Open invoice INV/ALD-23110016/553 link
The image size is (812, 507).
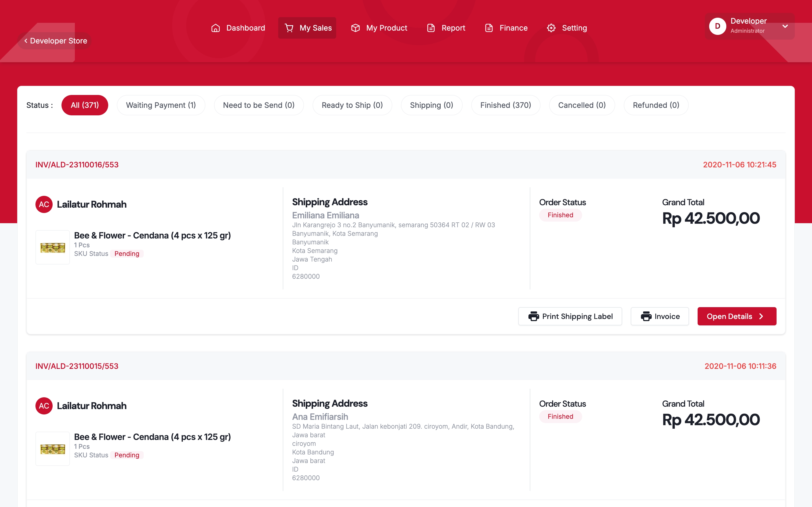click(x=77, y=165)
